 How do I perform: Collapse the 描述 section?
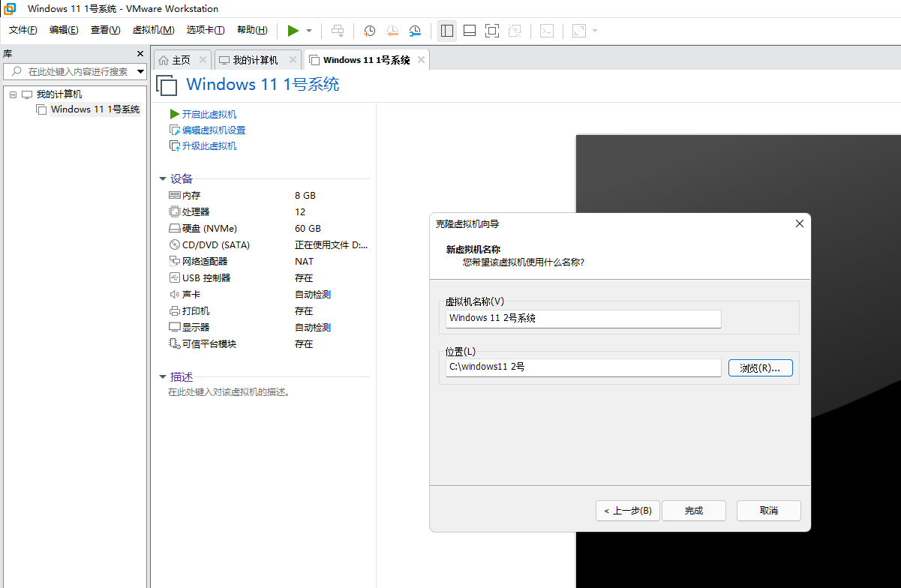(163, 376)
